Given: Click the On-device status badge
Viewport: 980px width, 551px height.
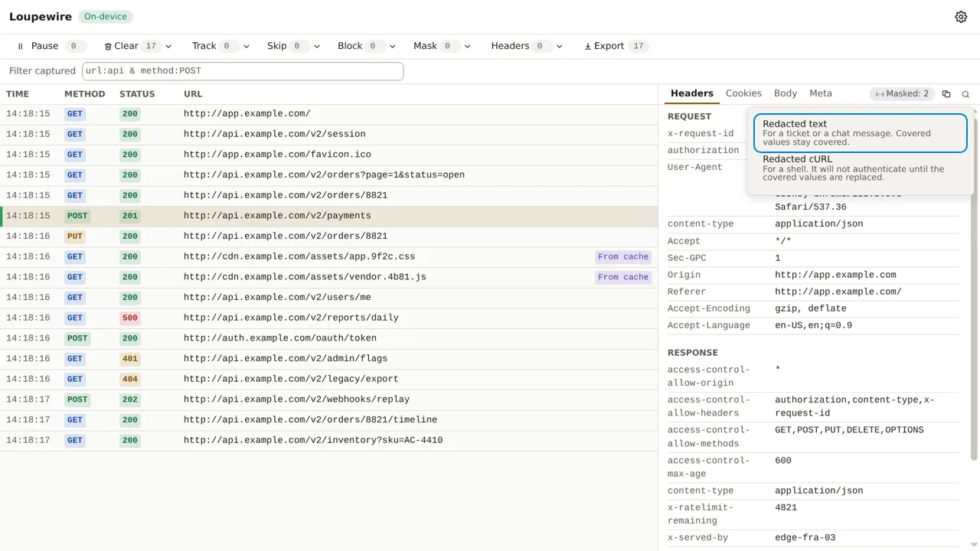Looking at the screenshot, I should [x=105, y=17].
